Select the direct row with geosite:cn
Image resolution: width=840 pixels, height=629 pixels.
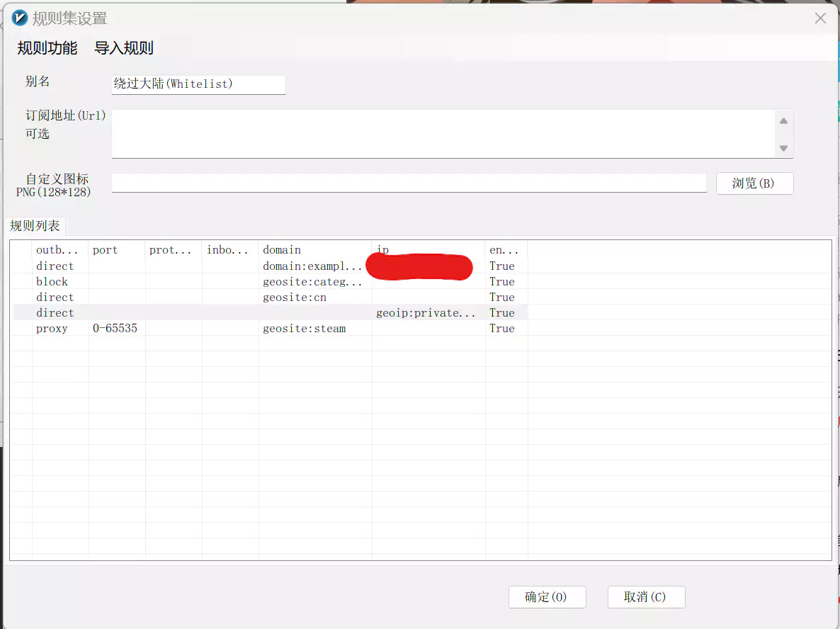click(x=270, y=297)
